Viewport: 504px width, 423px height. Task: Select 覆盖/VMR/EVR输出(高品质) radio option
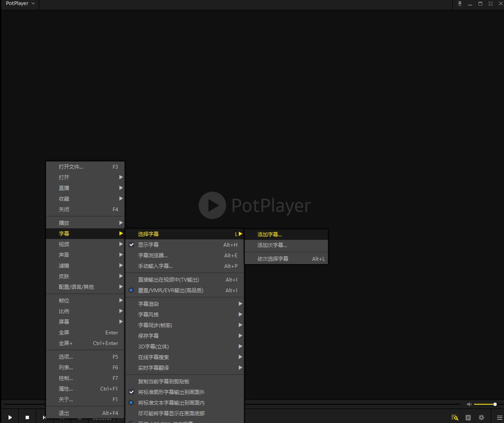[185, 291]
